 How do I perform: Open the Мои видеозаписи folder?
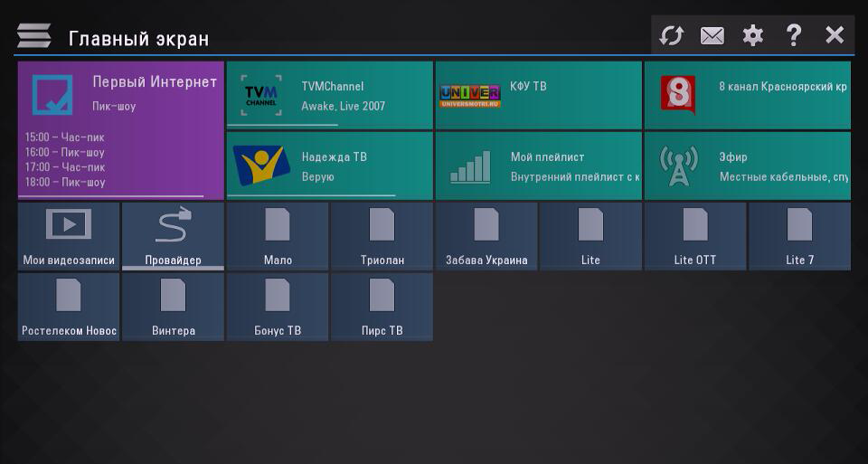[69, 236]
